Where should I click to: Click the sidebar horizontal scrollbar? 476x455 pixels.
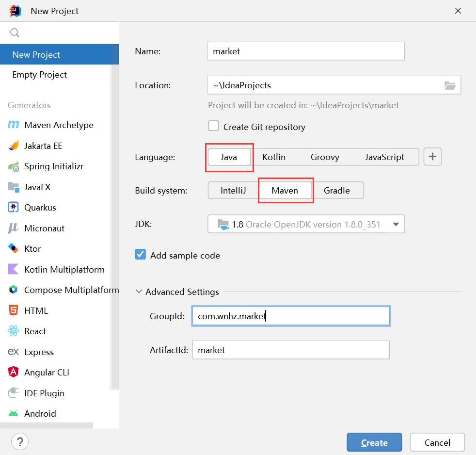47,425
